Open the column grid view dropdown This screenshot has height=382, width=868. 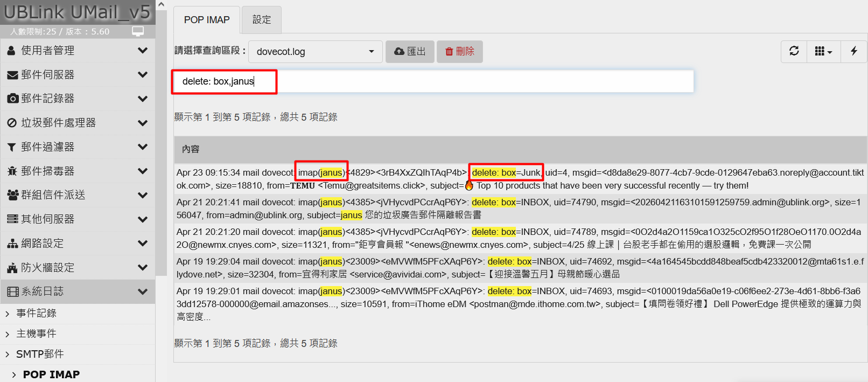click(x=823, y=51)
